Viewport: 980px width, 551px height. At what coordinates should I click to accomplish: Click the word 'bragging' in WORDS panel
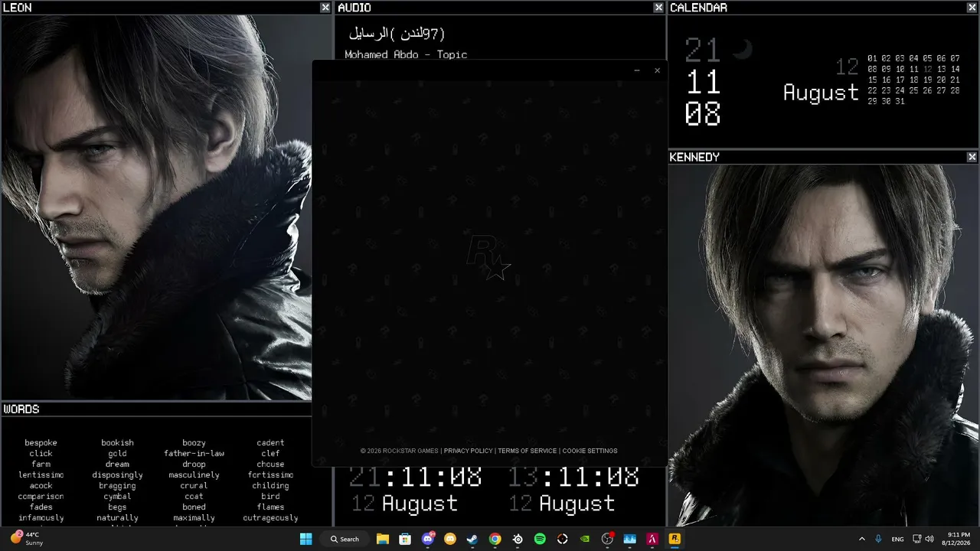(117, 486)
